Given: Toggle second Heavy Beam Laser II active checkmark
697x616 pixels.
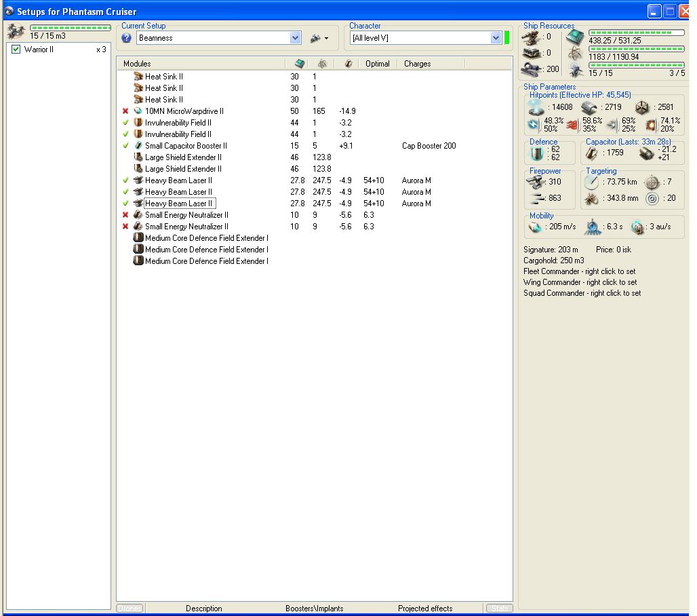Looking at the screenshot, I should 125,192.
